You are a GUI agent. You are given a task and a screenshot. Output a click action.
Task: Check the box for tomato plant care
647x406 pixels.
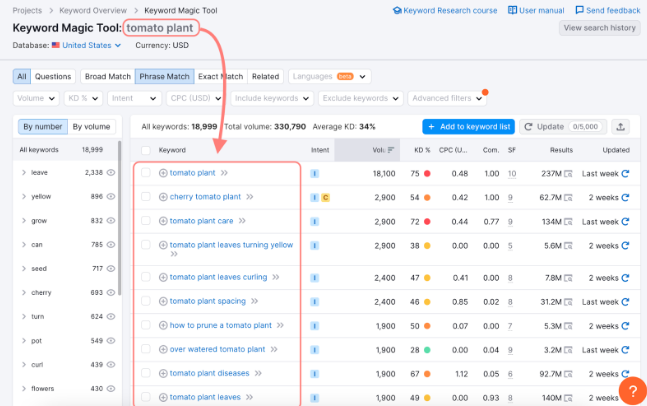[x=146, y=221]
